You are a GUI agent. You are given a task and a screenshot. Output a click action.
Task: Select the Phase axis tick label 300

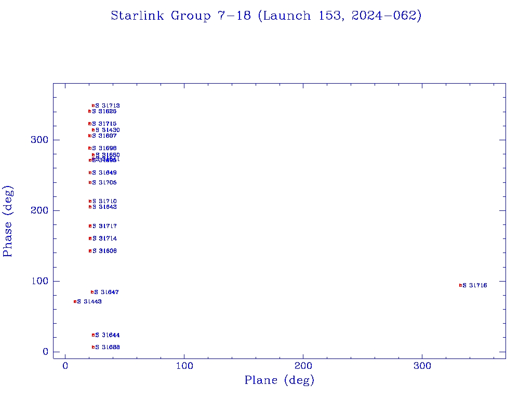[39, 140]
